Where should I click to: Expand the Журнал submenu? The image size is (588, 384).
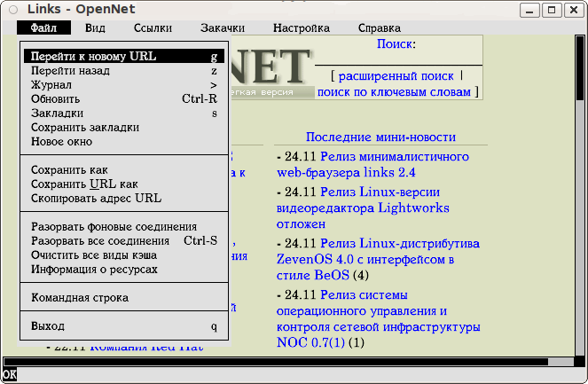pyautogui.click(x=124, y=85)
